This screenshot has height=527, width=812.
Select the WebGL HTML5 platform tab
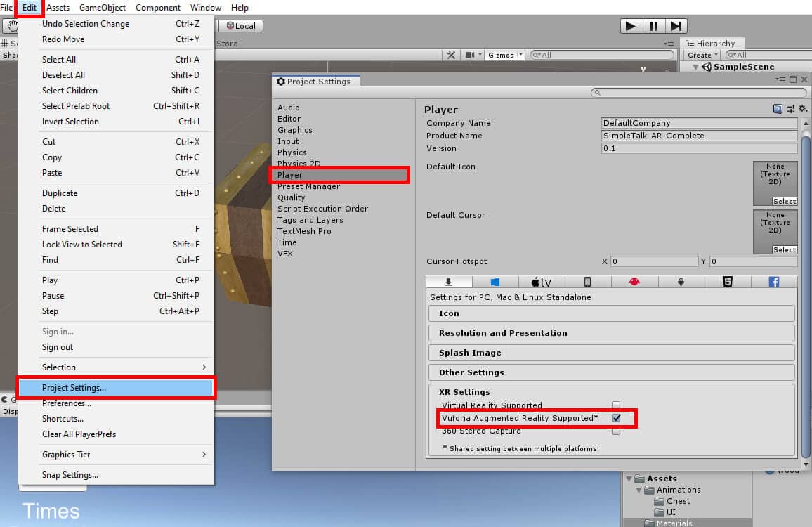coord(727,282)
